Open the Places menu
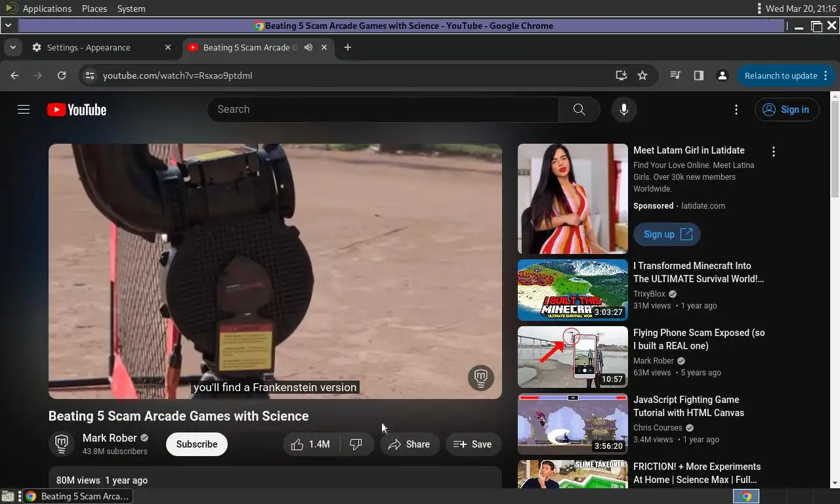Screen dimensions: 840x504 (x=94, y=9)
